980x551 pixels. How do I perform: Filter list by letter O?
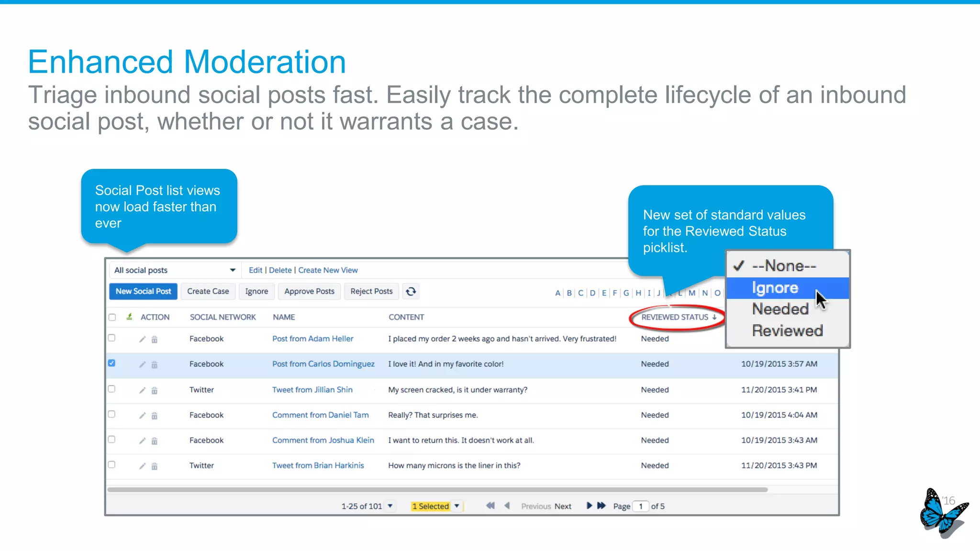click(717, 293)
